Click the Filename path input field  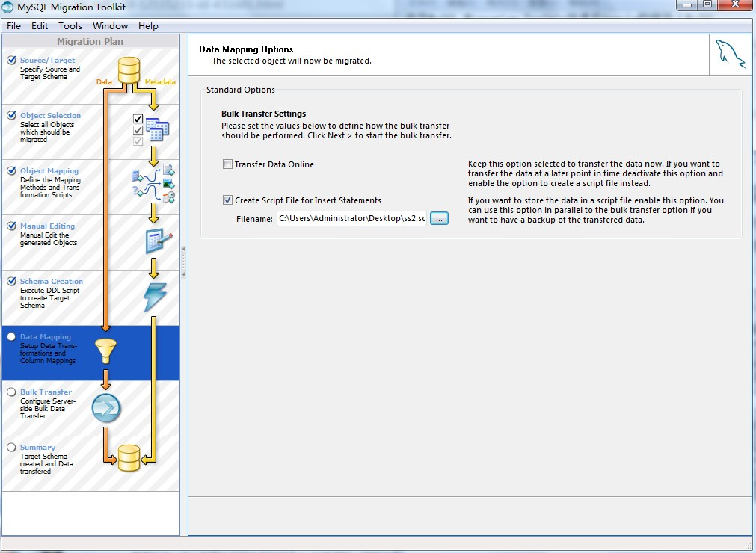click(351, 218)
